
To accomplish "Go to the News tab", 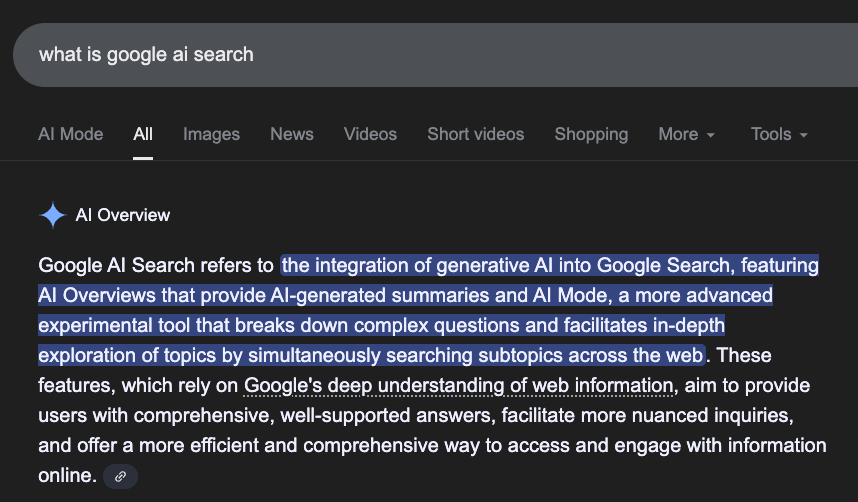I will [x=291, y=134].
